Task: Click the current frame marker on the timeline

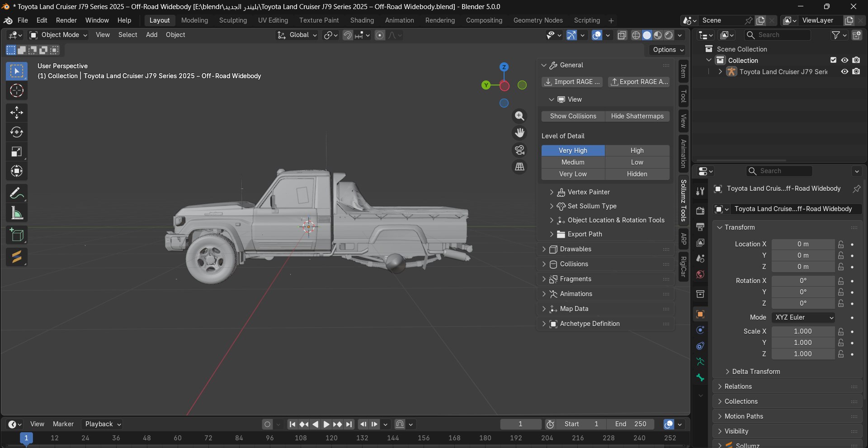Action: 26,438
